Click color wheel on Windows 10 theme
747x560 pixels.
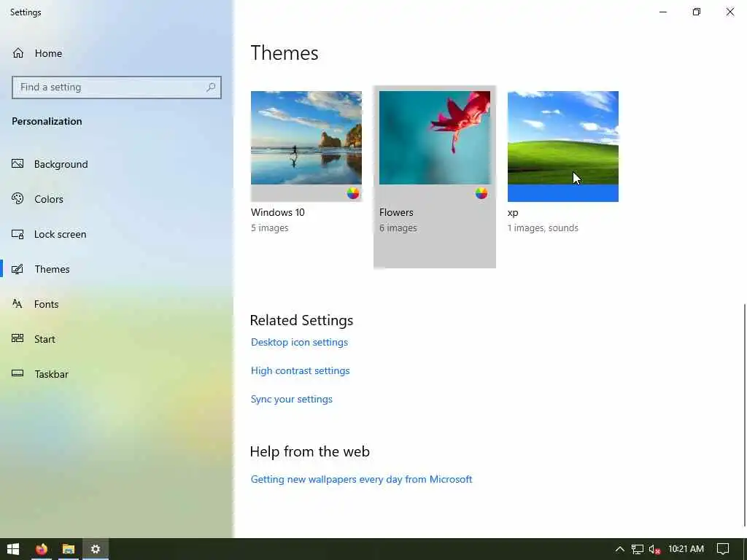pyautogui.click(x=353, y=192)
